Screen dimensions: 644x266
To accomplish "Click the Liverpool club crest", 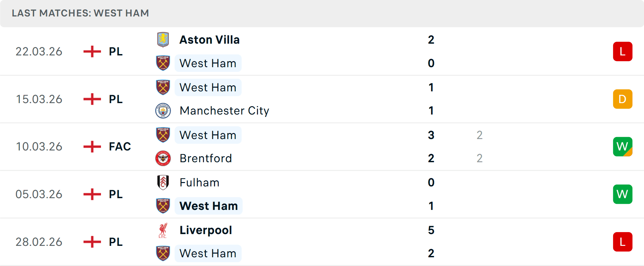I will pyautogui.click(x=163, y=230).
